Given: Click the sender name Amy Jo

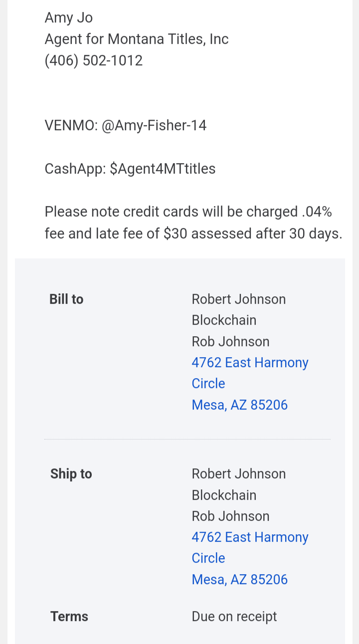Looking at the screenshot, I should click(69, 17).
